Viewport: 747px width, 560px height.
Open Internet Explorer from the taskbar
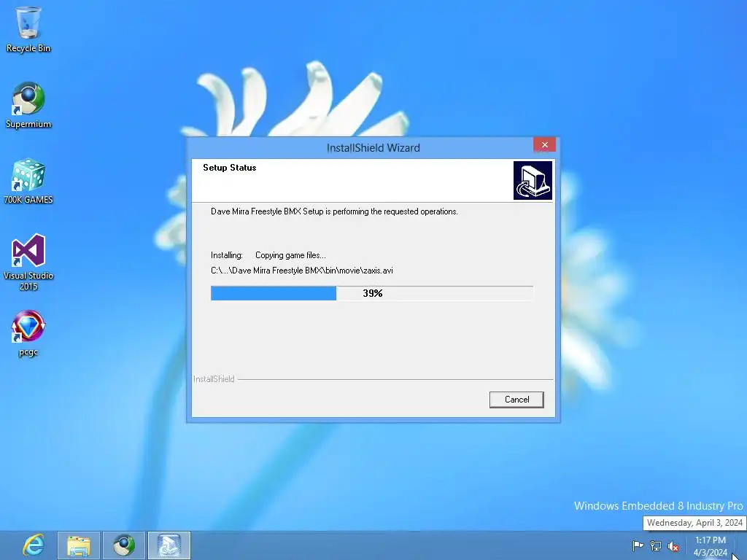tap(34, 545)
